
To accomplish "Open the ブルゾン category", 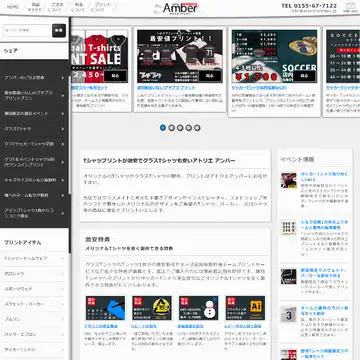I will (34, 319).
